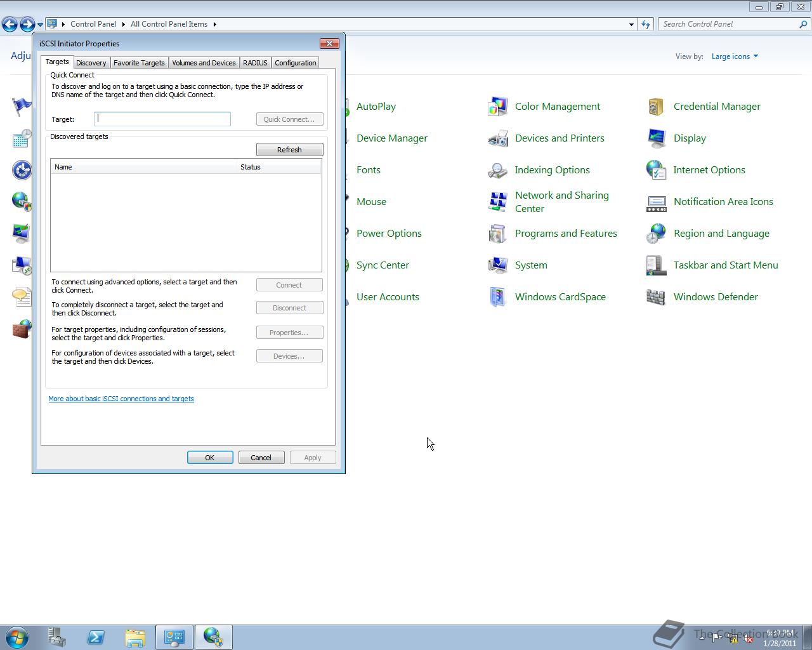The image size is (812, 650).
Task: Click the Back navigation arrow
Action: 10,24
